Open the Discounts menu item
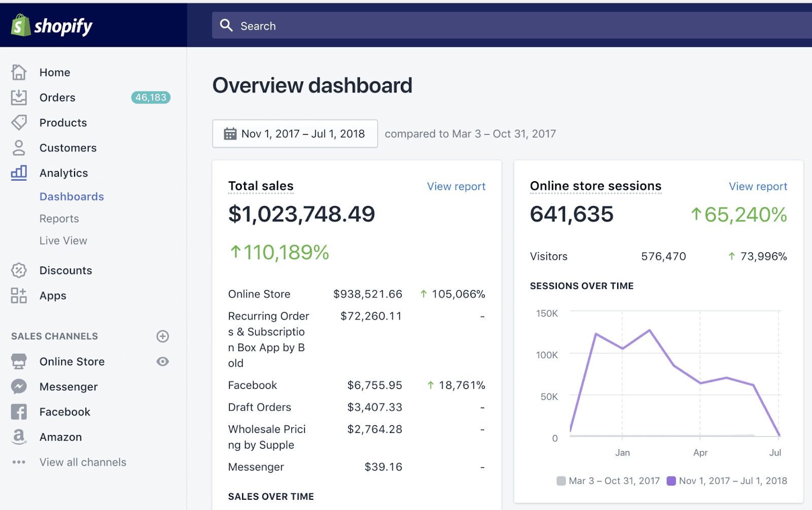The image size is (812, 510). click(x=65, y=270)
